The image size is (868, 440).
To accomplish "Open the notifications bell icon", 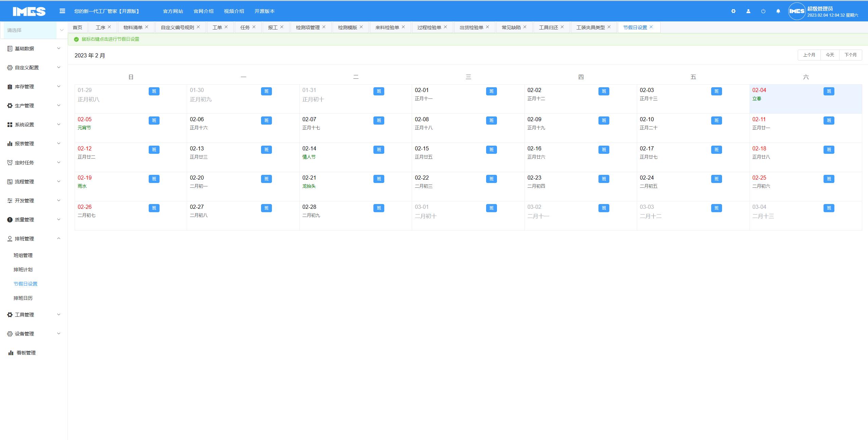I will tap(778, 11).
